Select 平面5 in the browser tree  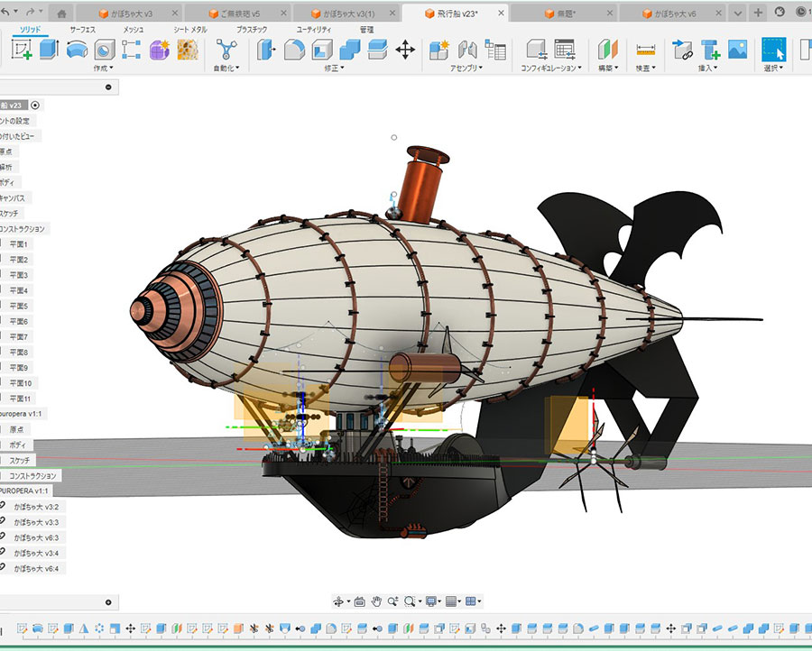coord(19,306)
